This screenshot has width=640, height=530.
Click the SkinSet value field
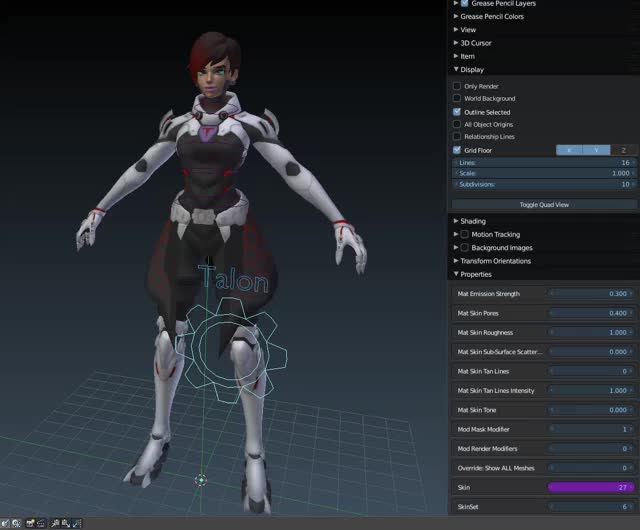pos(591,507)
